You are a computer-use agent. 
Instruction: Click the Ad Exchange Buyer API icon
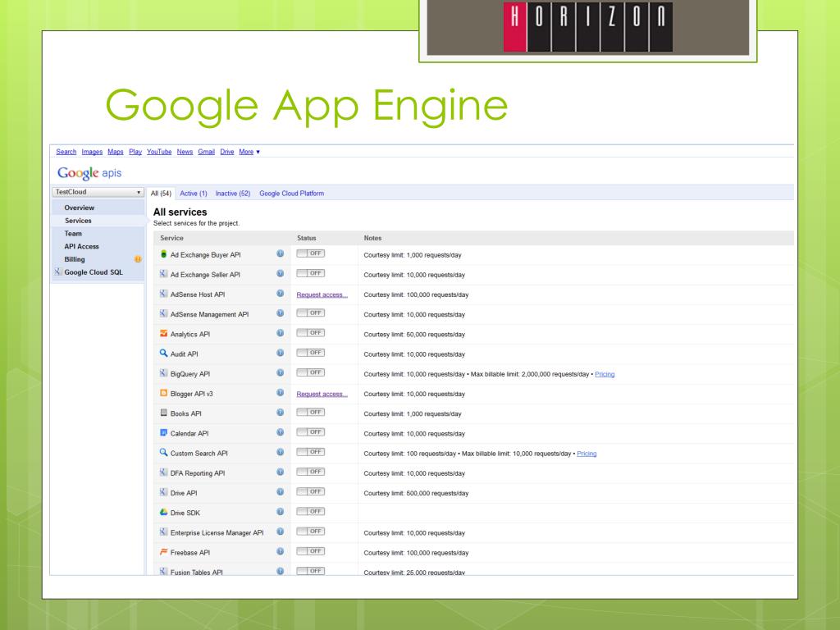coord(163,254)
